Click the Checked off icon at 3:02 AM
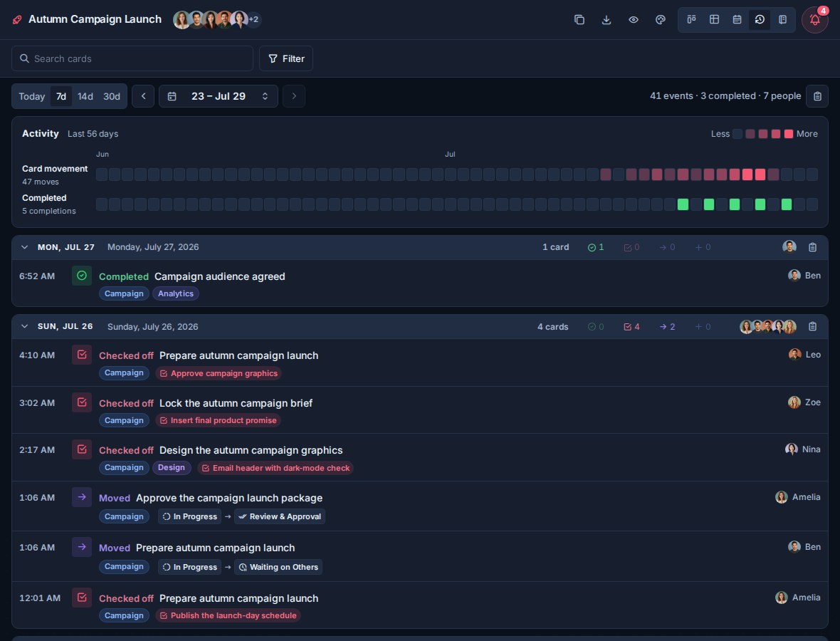 pos(82,402)
